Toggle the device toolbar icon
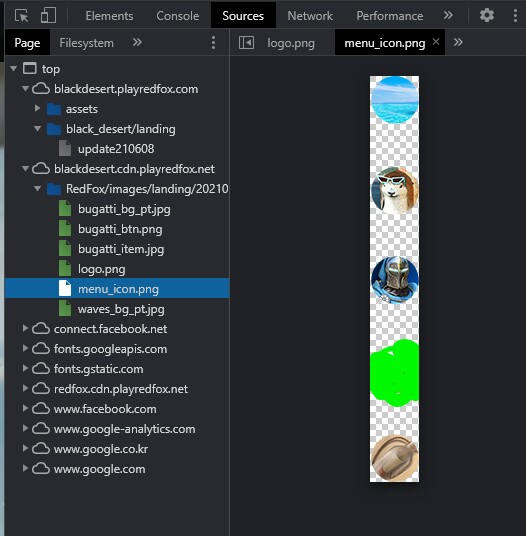 pyautogui.click(x=48, y=15)
